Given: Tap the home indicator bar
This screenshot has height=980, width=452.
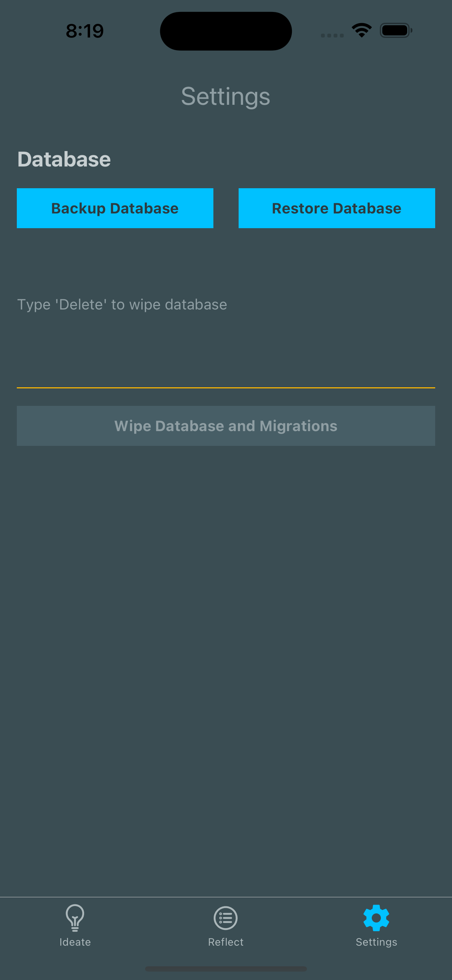Looking at the screenshot, I should point(226,968).
